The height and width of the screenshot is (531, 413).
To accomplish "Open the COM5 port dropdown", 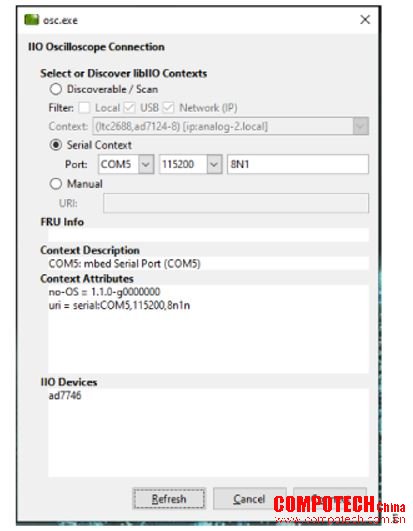I will 146,164.
